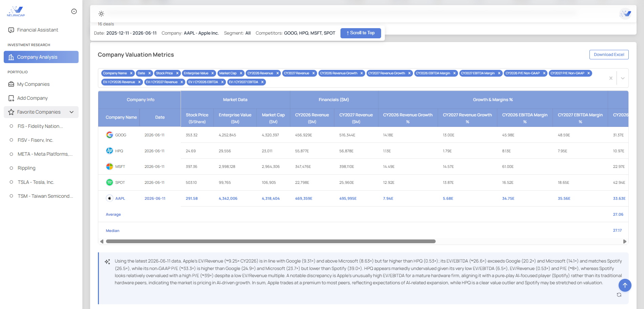644x309 pixels.
Task: Click the Enterprise Value column header
Action: click(235, 118)
